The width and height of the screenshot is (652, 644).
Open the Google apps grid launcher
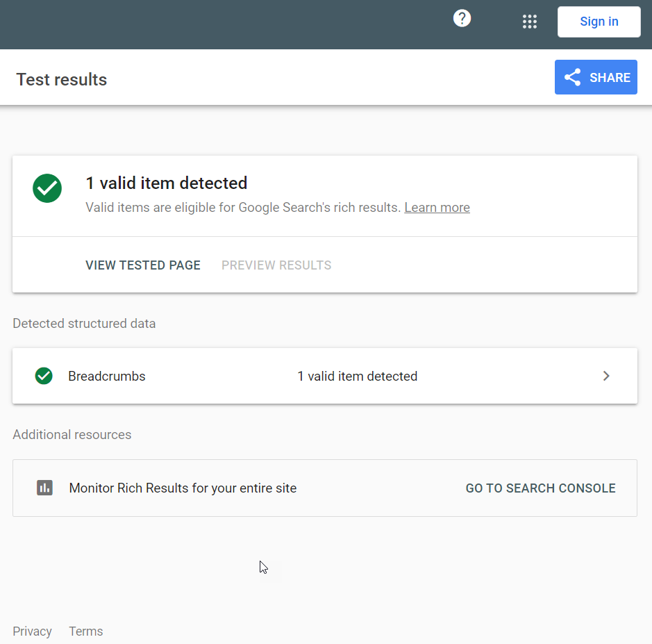coord(530,22)
